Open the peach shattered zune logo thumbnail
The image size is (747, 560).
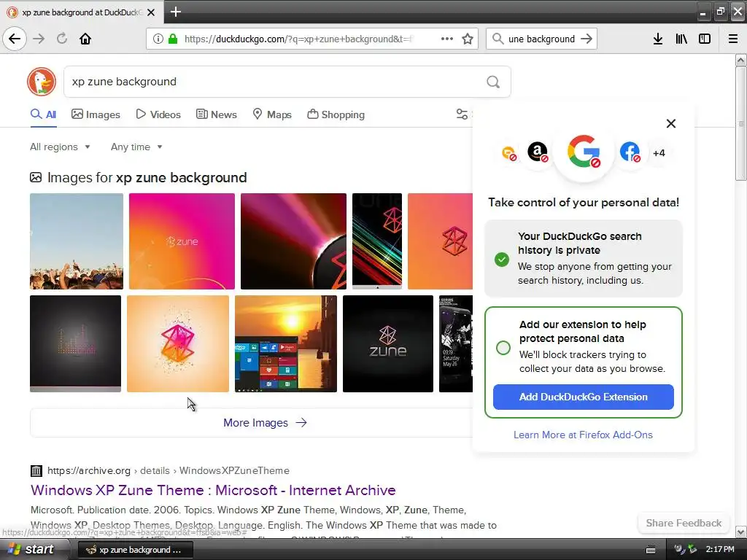pos(178,344)
